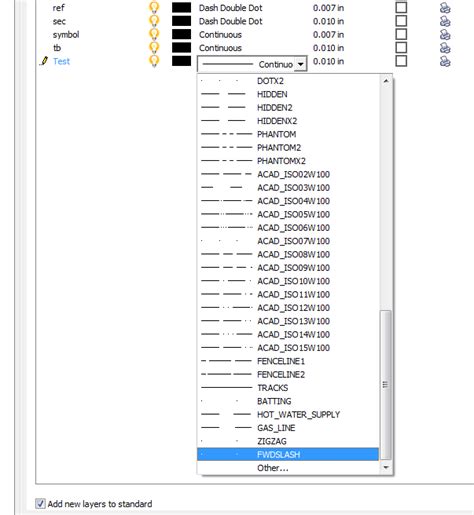474x515 pixels.
Task: Click the printer icon for Test layer
Action: [x=445, y=61]
